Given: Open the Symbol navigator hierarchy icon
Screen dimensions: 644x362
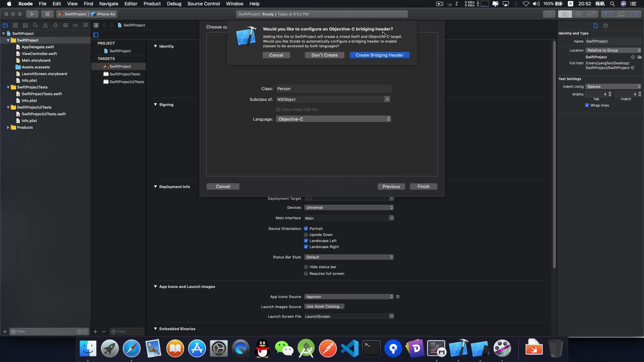Looking at the screenshot, I should [25, 25].
